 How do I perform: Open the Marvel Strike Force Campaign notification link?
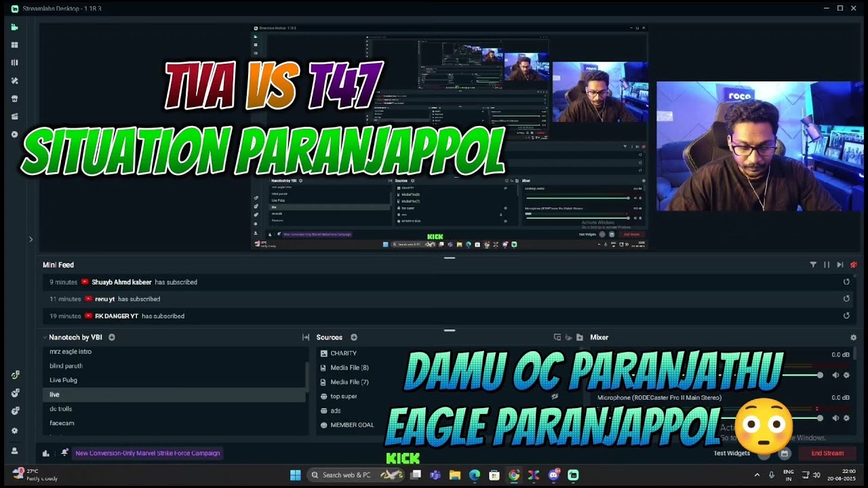pyautogui.click(x=148, y=453)
